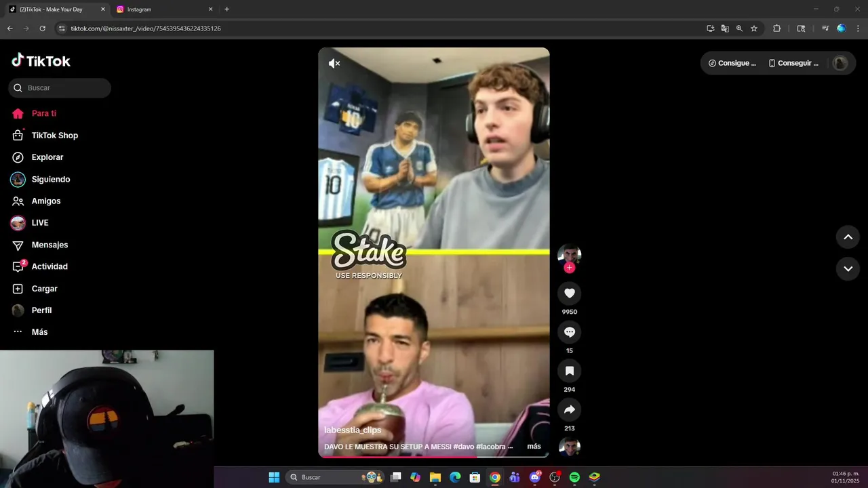
Task: Open the LIVE section
Action: [30, 223]
